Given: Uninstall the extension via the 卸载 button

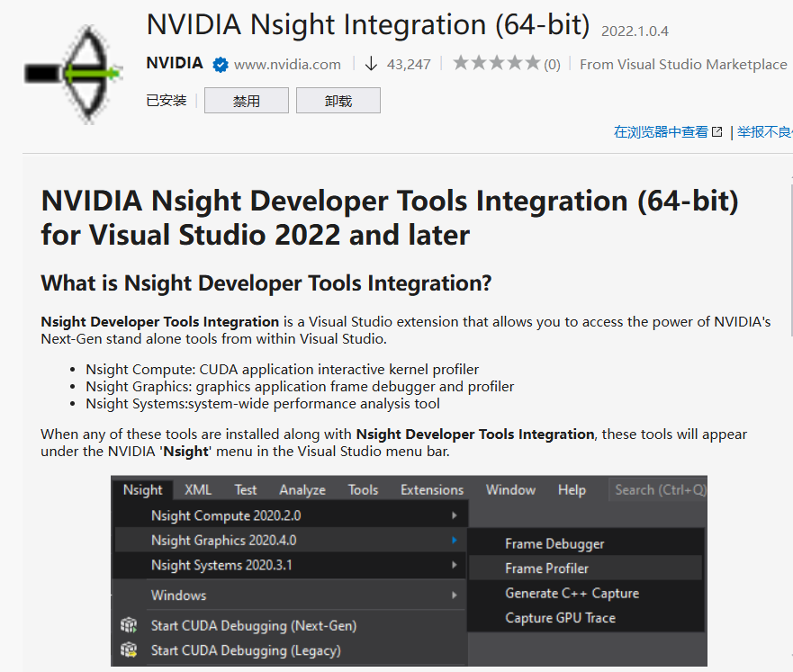Looking at the screenshot, I should pyautogui.click(x=338, y=100).
